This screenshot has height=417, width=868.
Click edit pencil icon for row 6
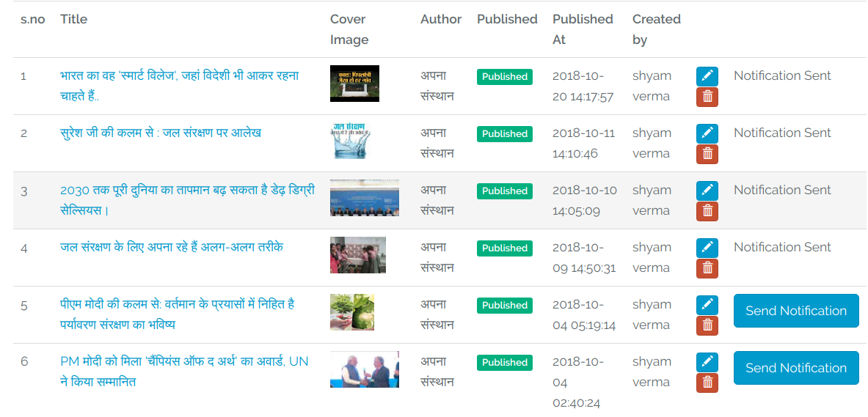[x=707, y=362]
